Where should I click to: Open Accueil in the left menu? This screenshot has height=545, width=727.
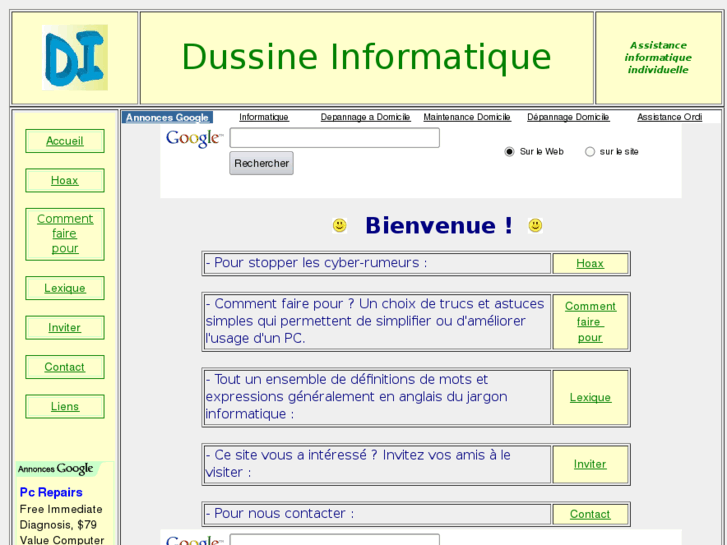tap(65, 141)
